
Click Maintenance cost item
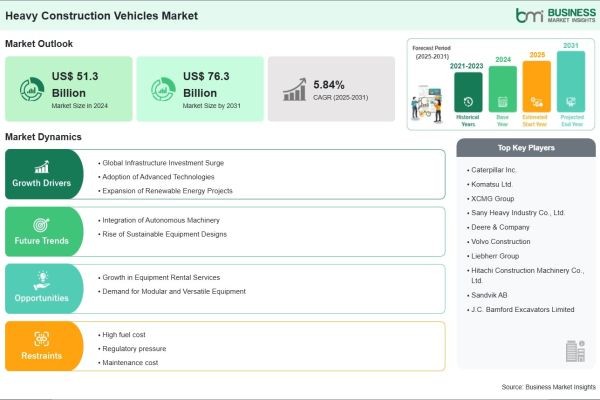click(x=130, y=362)
